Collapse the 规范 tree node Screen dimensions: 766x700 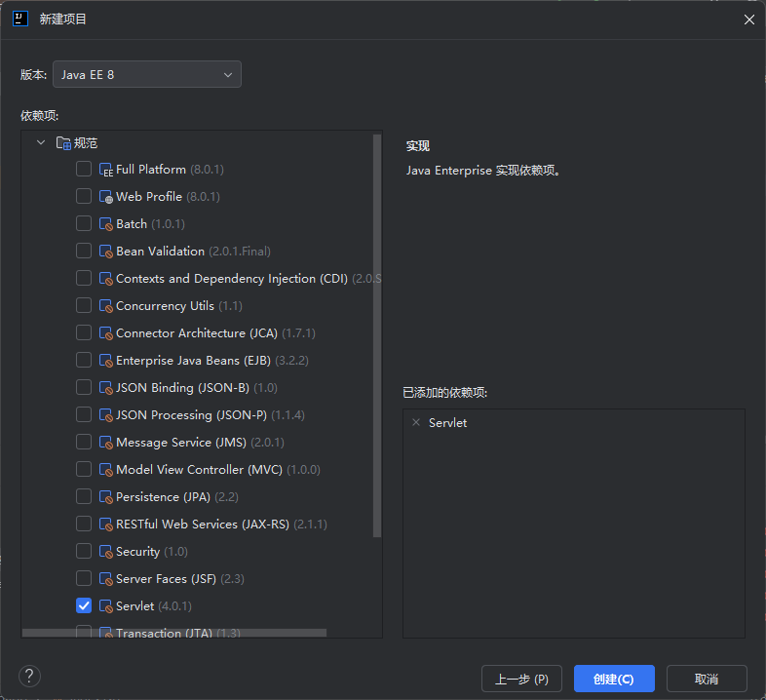click(x=41, y=142)
